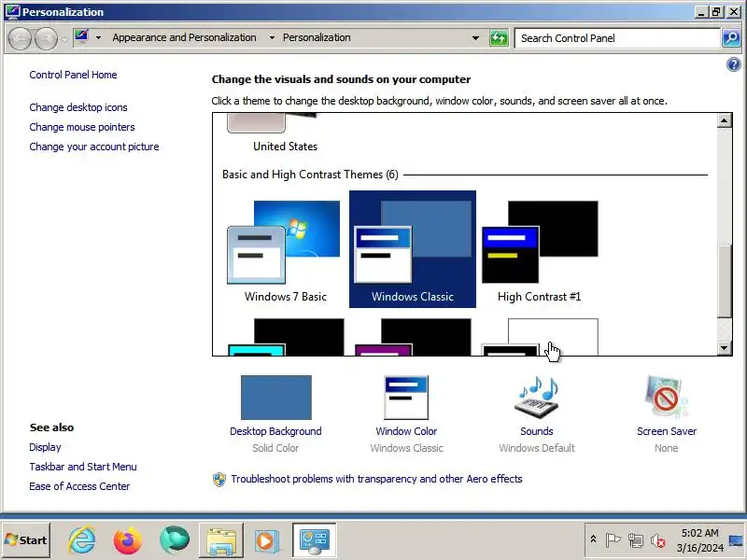Click Appearance and Personalization breadcrumb
Image resolution: width=747 pixels, height=560 pixels.
[184, 37]
